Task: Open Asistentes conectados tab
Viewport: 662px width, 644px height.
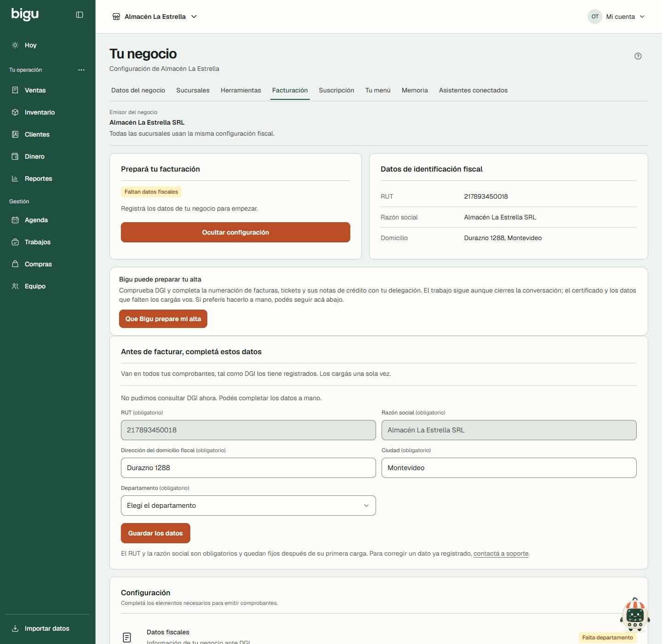Action: 474,90
